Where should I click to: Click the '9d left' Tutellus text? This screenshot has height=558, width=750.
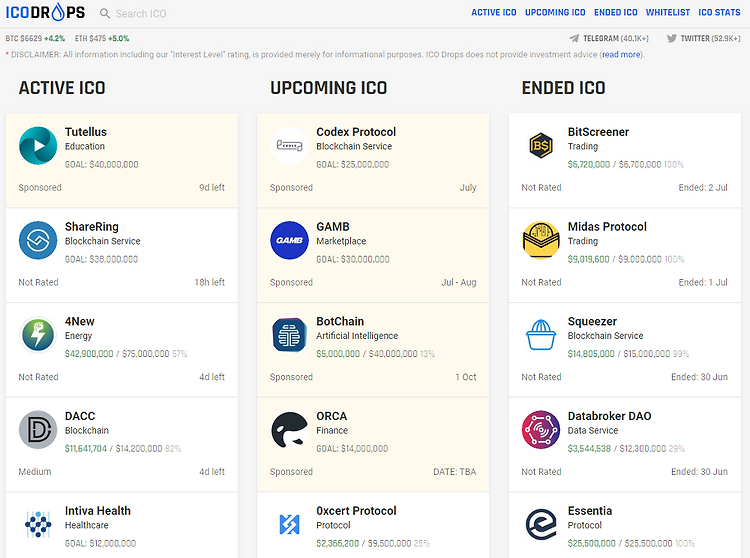pos(212,187)
